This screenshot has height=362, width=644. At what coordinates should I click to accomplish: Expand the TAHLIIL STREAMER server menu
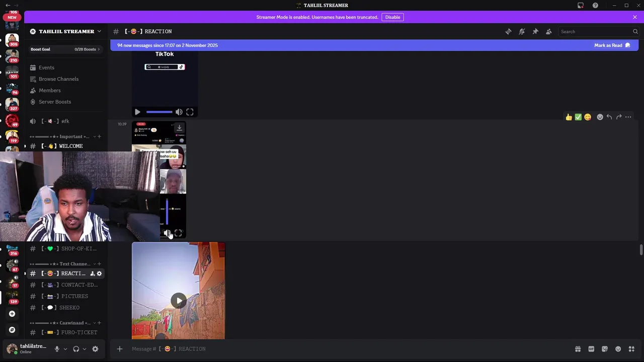(x=65, y=31)
